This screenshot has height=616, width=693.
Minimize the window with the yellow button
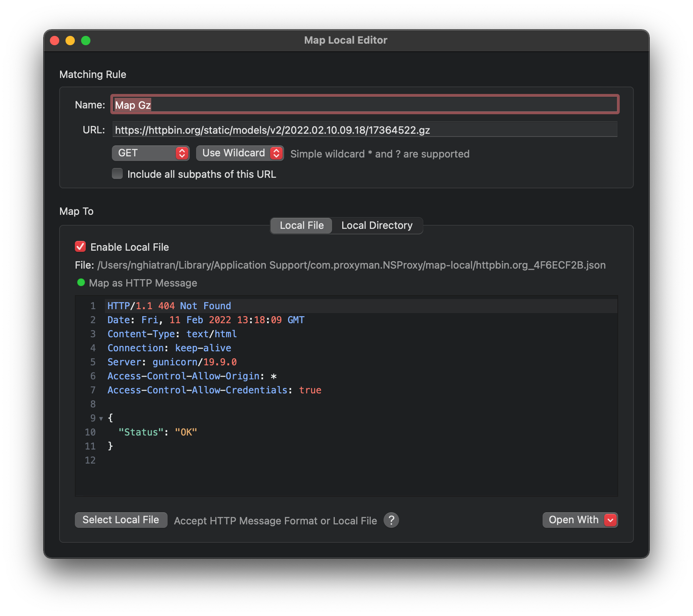tap(70, 41)
